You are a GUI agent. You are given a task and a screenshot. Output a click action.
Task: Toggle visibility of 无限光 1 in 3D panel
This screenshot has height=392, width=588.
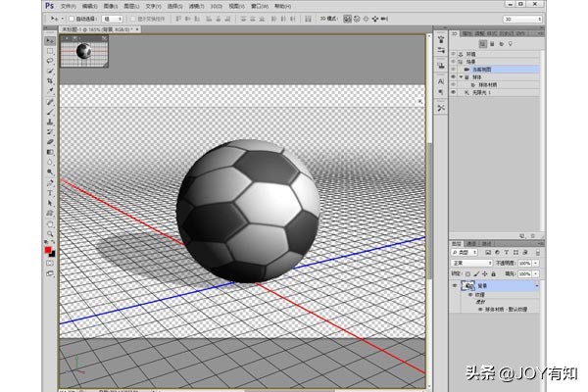point(455,93)
